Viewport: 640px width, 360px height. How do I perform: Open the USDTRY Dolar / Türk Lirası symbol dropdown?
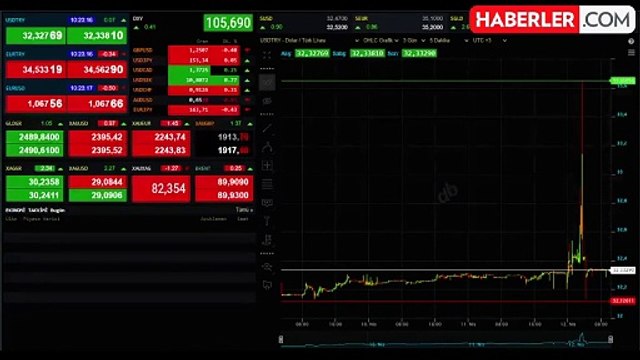point(310,41)
